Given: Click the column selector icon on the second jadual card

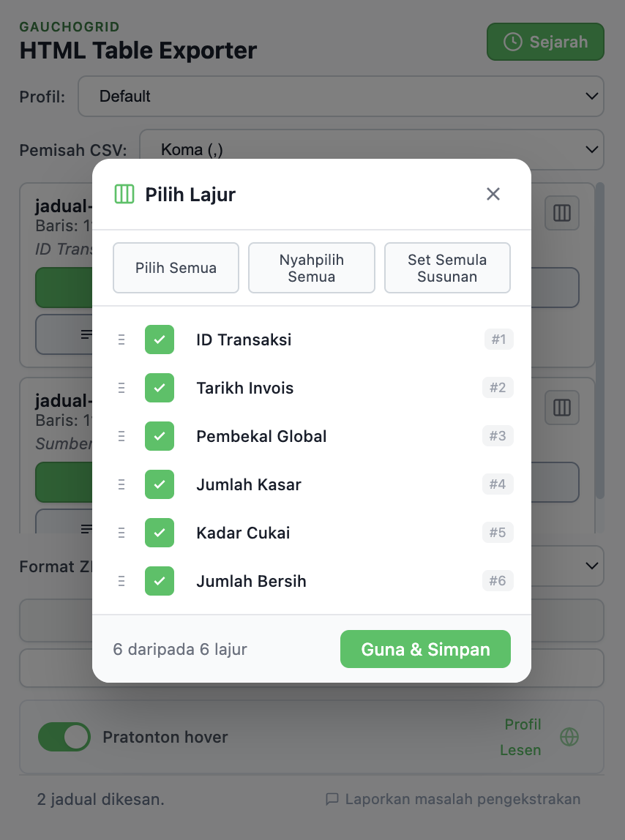Looking at the screenshot, I should tap(561, 408).
